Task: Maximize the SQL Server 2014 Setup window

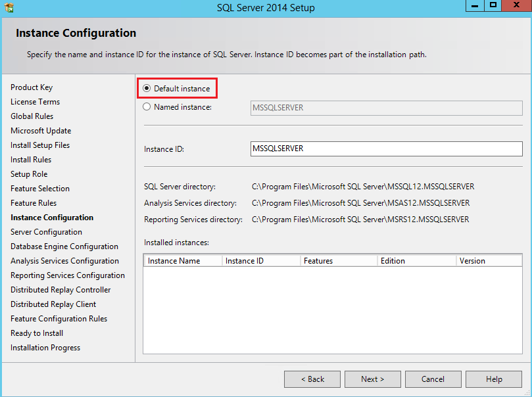Action: [x=493, y=6]
